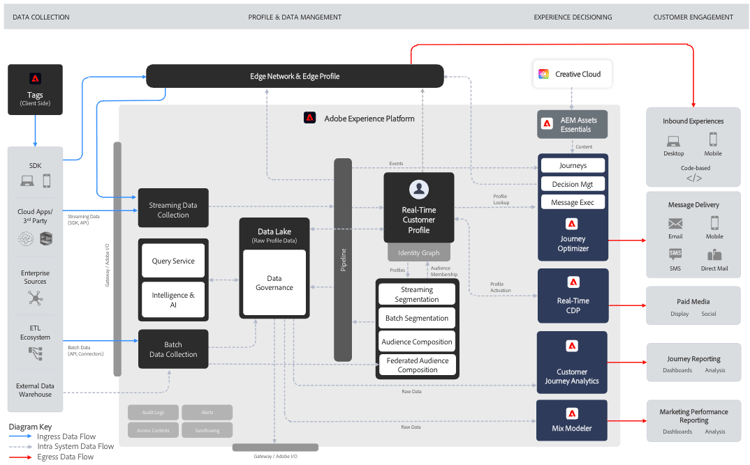Select the Edge Network & Edge Profile box

[295, 76]
